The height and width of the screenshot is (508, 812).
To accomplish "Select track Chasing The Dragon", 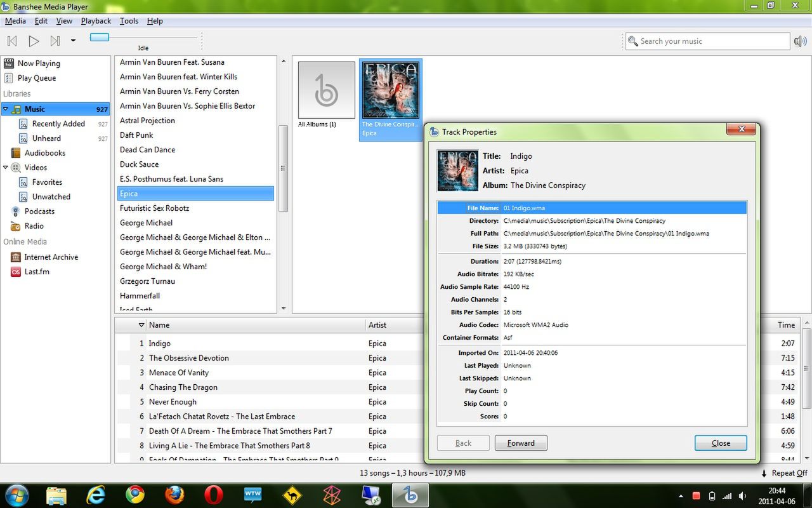I will (x=183, y=387).
